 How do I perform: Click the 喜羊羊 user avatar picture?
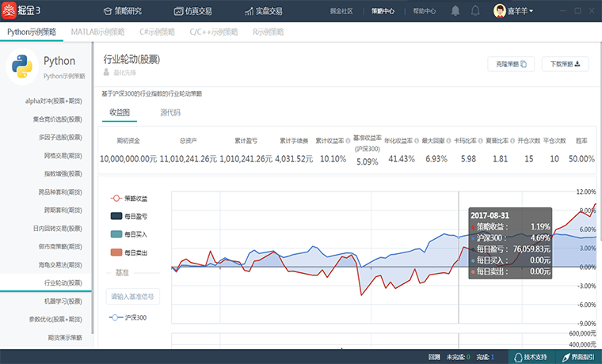[x=500, y=11]
